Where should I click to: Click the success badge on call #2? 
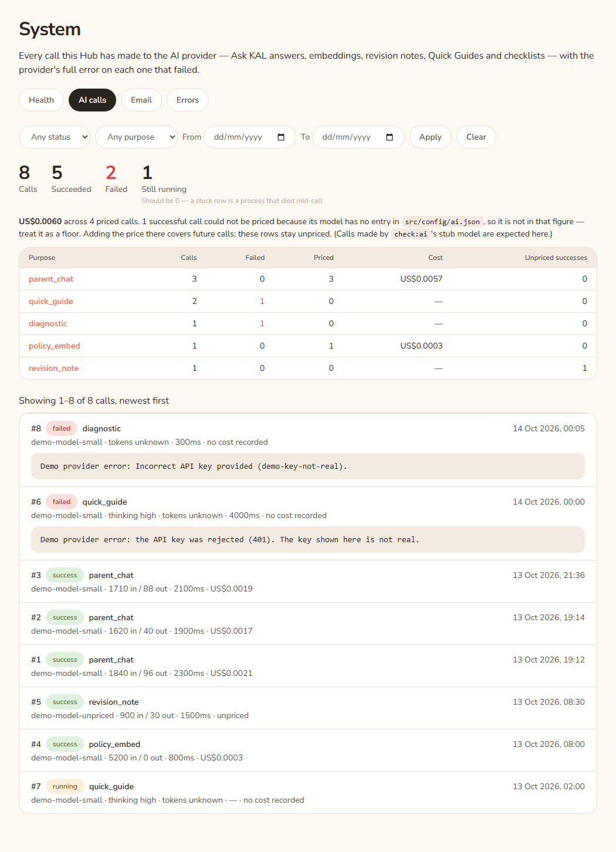point(65,618)
